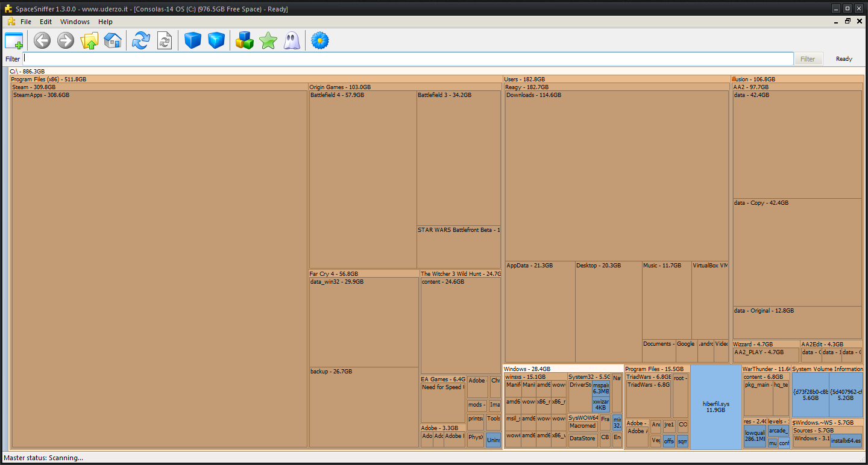Select the hiberfil.sys 11.9GB file block
The image size is (868, 465).
[x=715, y=407]
